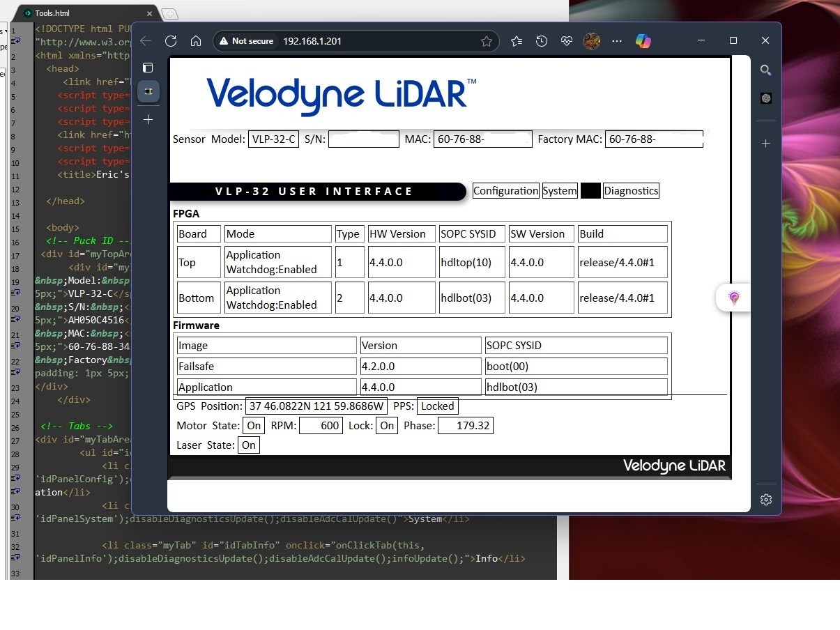Open sidebar search magnifier icon

[765, 70]
